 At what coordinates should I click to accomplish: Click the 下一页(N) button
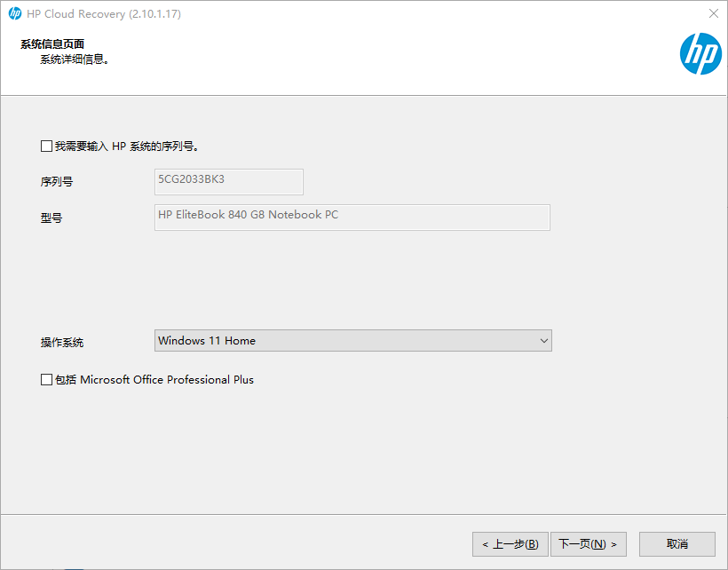[x=589, y=543]
